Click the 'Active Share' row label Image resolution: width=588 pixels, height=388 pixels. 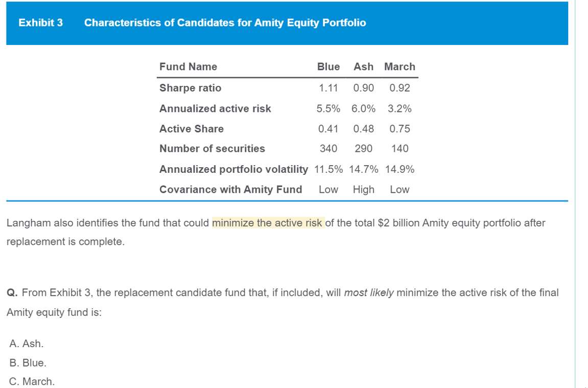pos(192,129)
